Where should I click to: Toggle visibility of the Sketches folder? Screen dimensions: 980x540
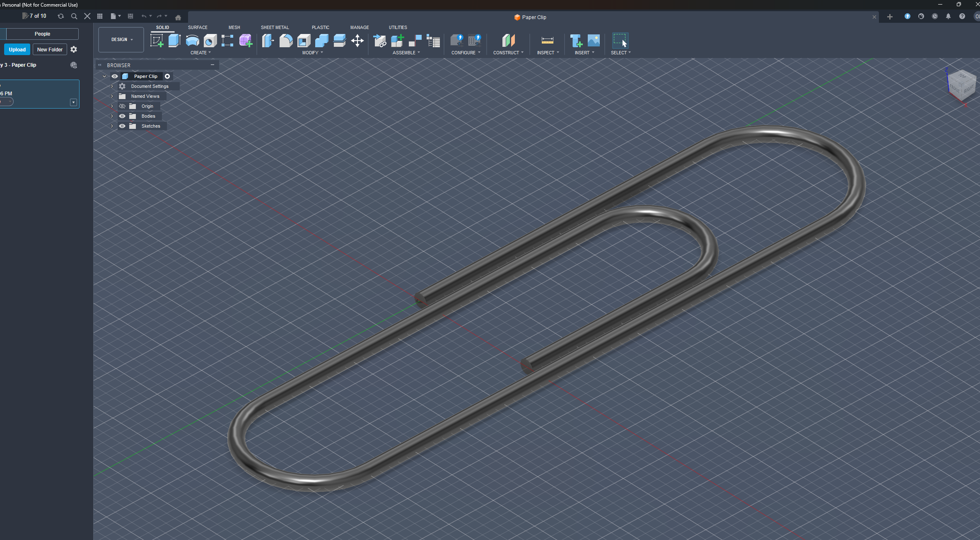(122, 126)
